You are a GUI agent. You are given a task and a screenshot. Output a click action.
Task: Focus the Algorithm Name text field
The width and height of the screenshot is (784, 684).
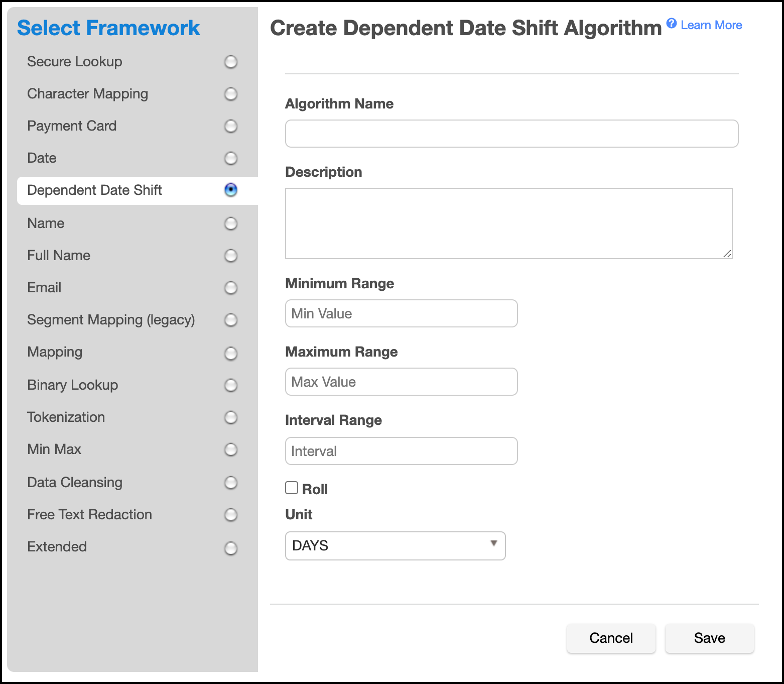(511, 134)
